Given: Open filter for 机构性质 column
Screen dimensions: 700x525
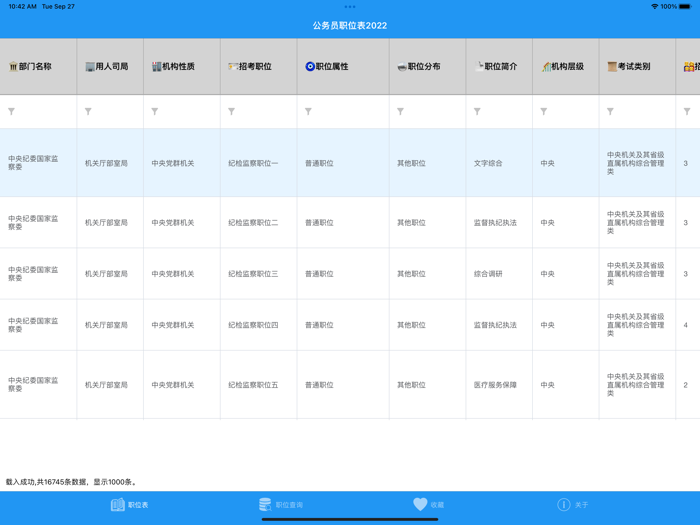Looking at the screenshot, I should click(154, 112).
